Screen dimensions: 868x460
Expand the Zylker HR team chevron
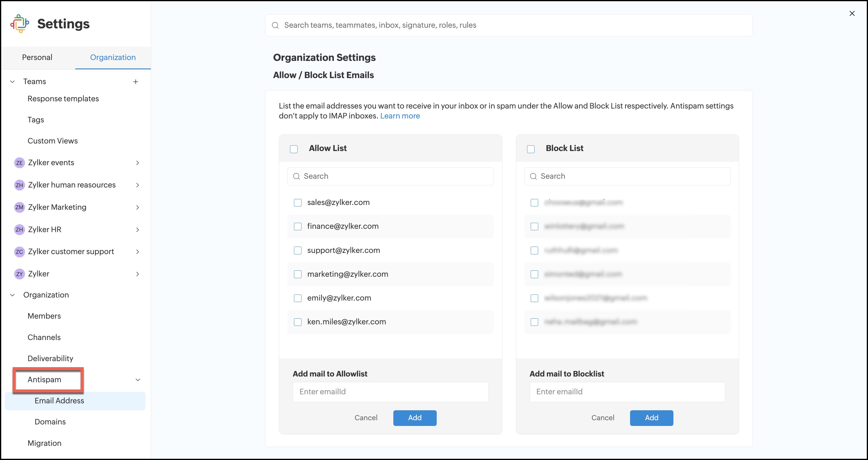click(x=137, y=230)
